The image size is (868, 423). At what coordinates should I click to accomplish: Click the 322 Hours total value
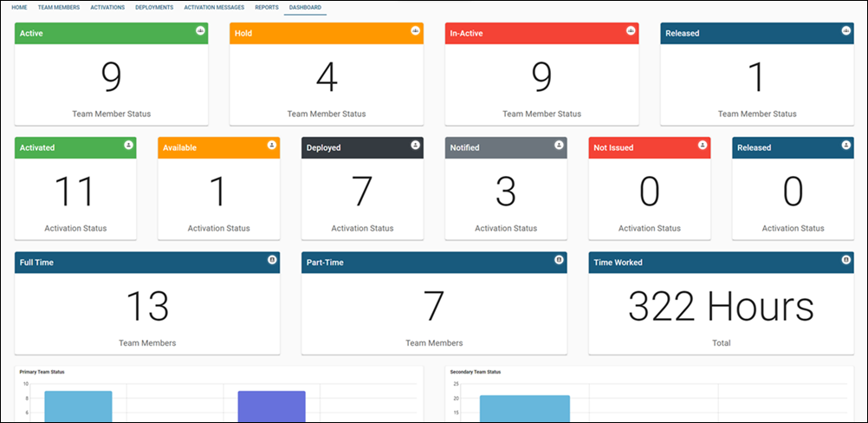tap(721, 307)
